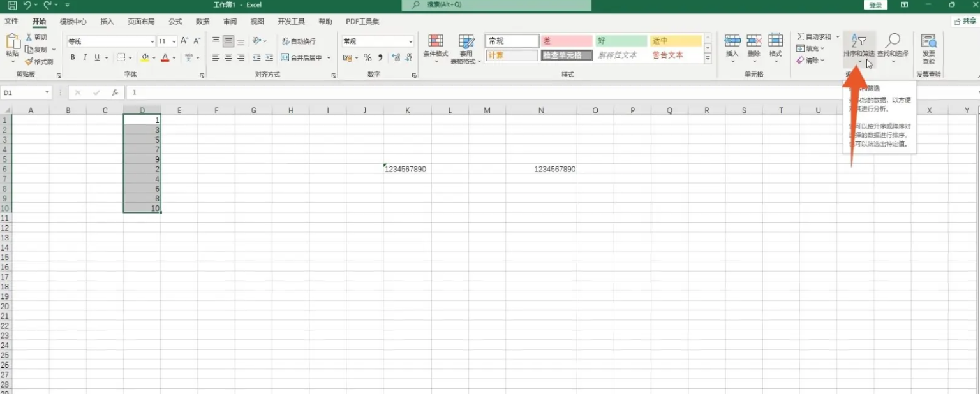Click the text Orientation icon
The height and width of the screenshot is (394, 980).
tap(257, 41)
